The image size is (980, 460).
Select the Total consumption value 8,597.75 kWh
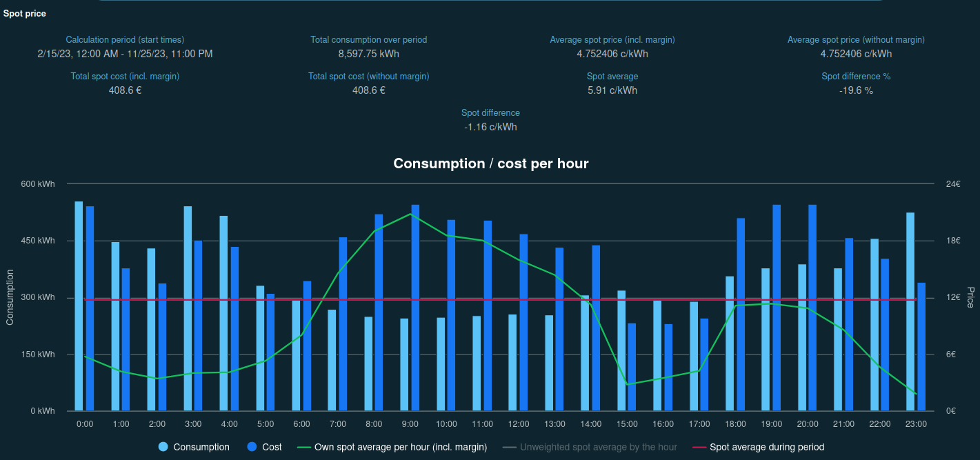tap(368, 54)
